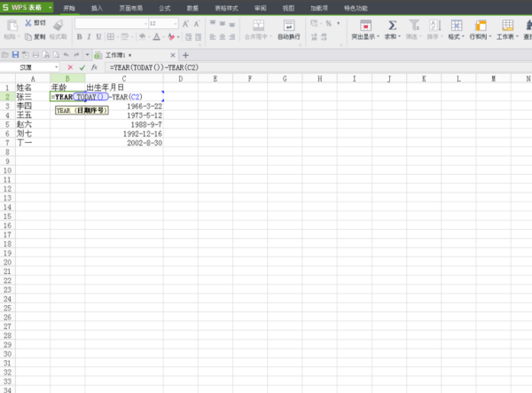Center text horizontally
This screenshot has height=393, width=532.
pos(223,36)
